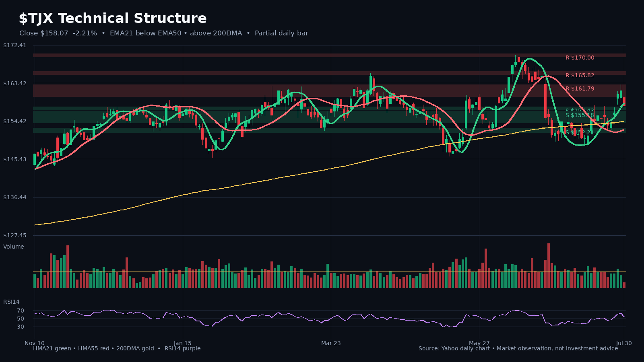
Task: Click the RSI "50" level label
Action: click(21, 319)
